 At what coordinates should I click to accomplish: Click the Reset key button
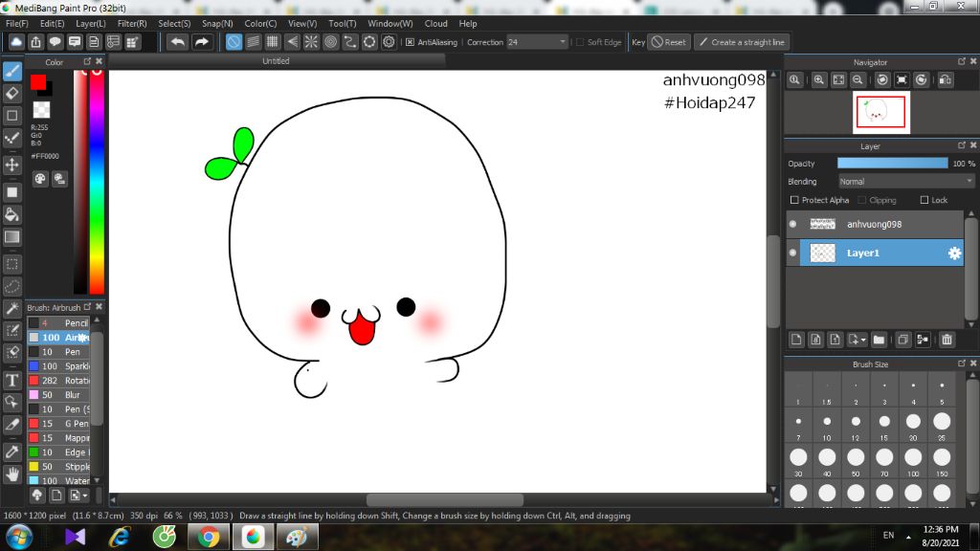point(668,42)
